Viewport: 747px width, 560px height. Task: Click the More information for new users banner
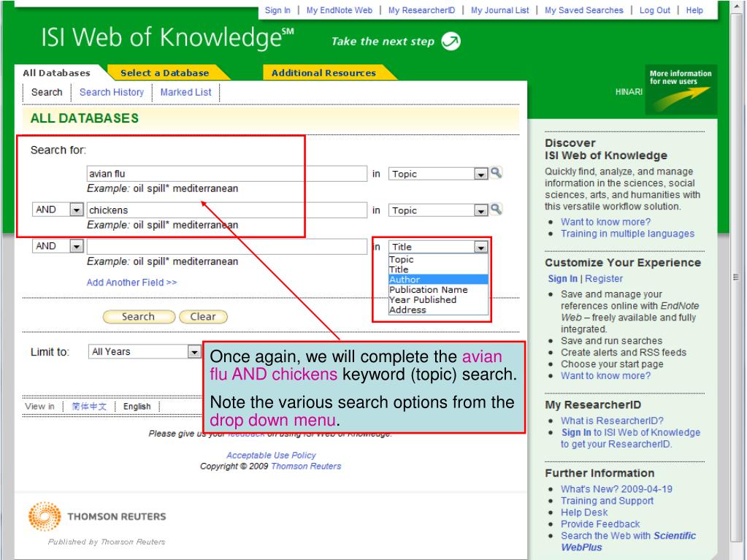click(681, 89)
